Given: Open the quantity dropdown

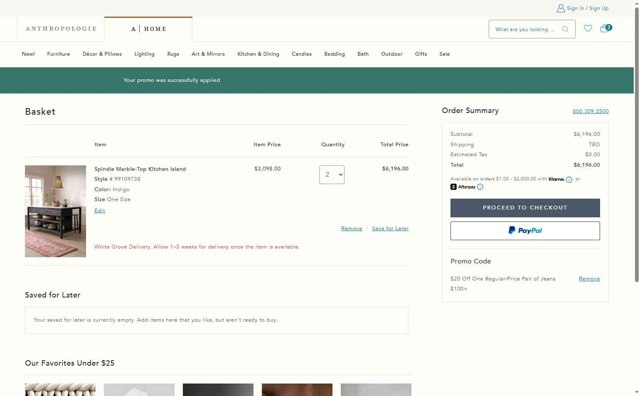Looking at the screenshot, I should click(332, 175).
